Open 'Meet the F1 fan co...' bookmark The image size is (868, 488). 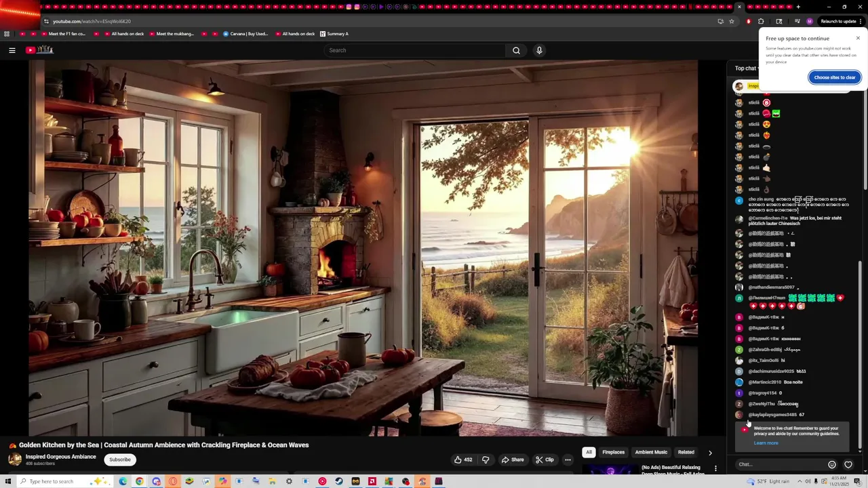click(x=62, y=34)
